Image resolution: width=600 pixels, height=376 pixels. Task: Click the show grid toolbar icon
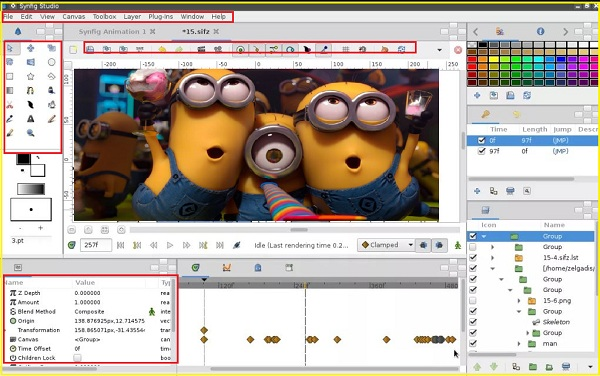(x=346, y=49)
